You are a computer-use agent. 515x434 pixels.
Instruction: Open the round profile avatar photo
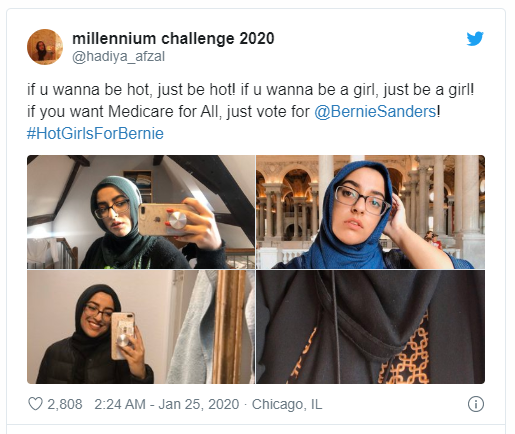(45, 47)
